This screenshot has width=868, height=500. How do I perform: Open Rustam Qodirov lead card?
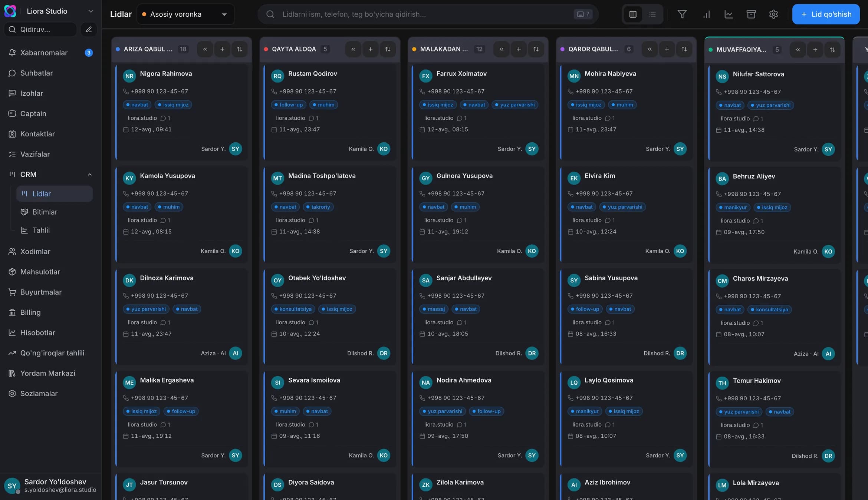point(330,112)
